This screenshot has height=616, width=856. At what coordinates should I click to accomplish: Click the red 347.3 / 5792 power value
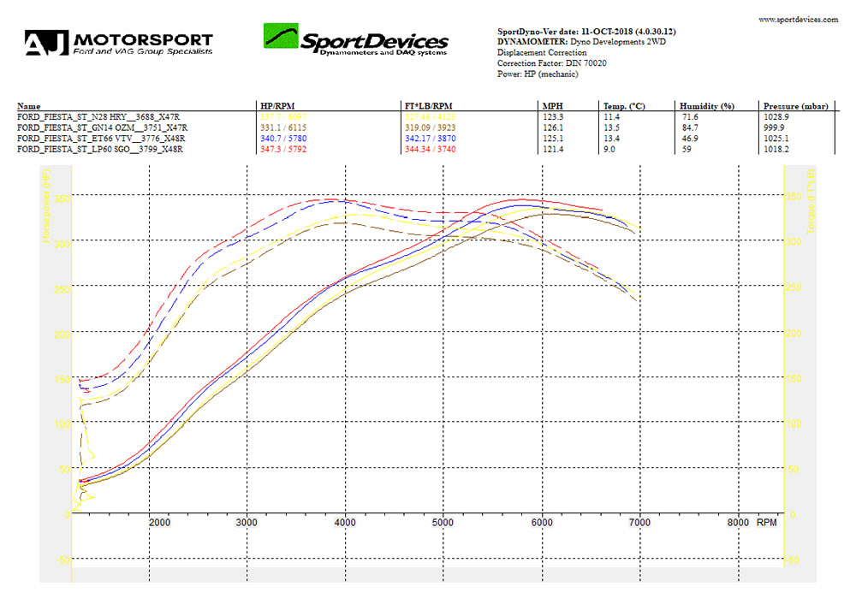283,149
